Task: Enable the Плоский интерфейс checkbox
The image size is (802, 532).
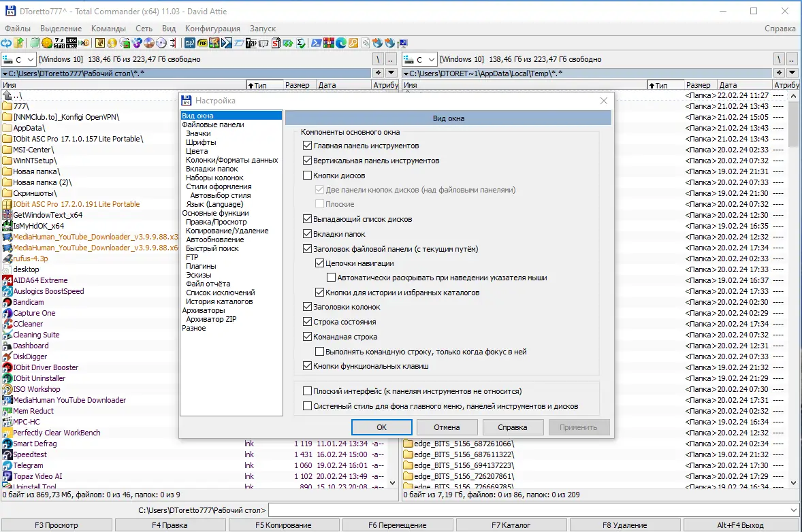Action: pyautogui.click(x=308, y=391)
